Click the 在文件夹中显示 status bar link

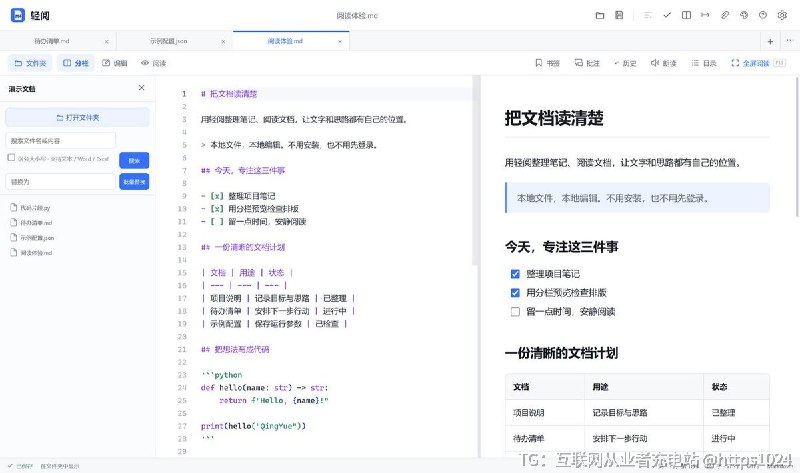(60, 466)
